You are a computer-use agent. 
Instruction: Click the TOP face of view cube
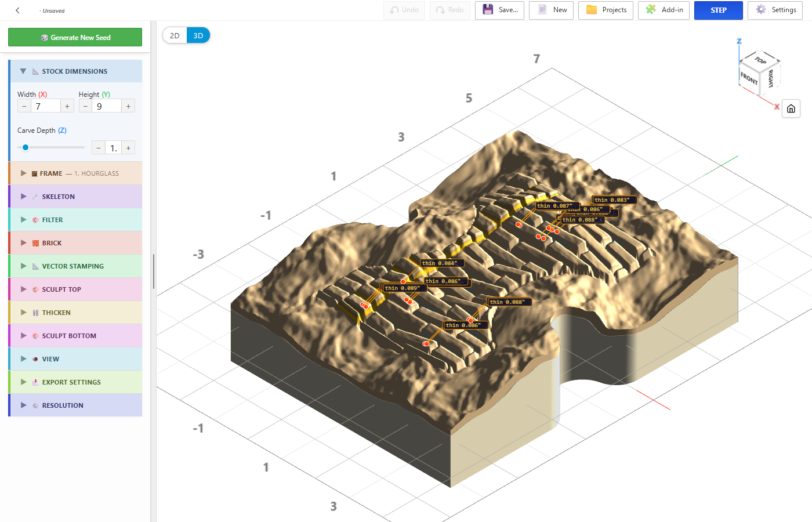[760, 60]
